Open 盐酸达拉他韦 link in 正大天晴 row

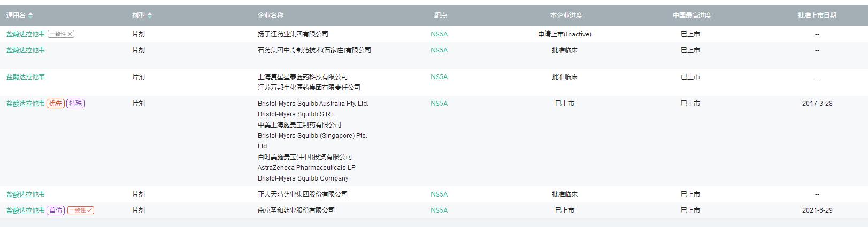pyautogui.click(x=25, y=194)
